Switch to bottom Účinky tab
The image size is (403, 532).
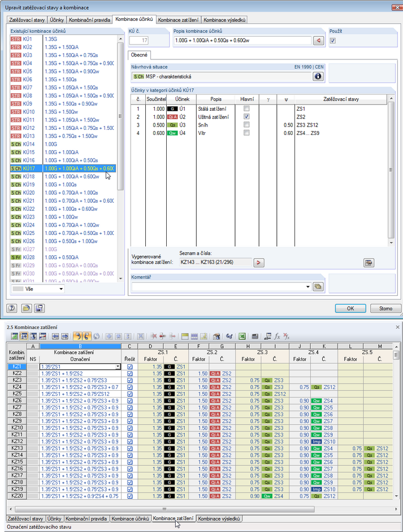pos(54,519)
